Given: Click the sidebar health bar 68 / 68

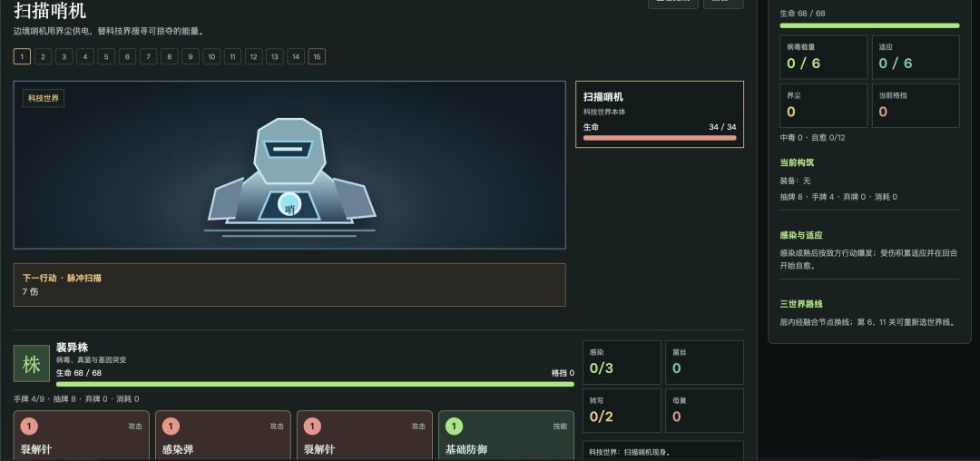Looking at the screenshot, I should 869,25.
